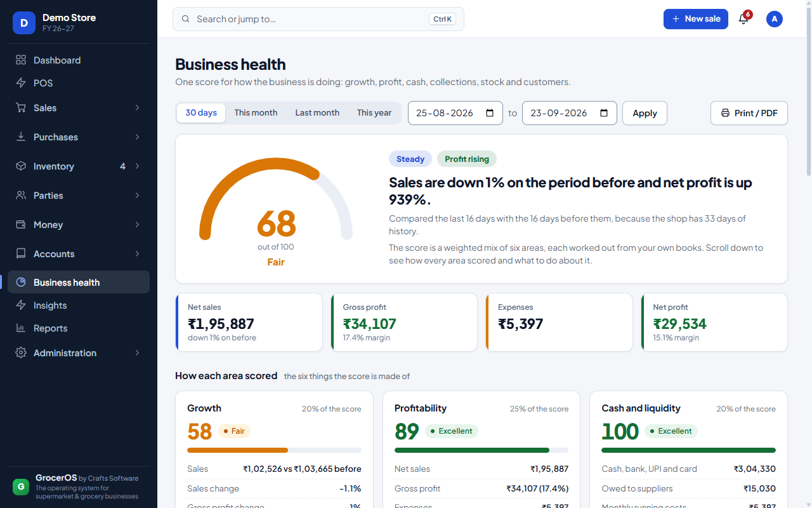The height and width of the screenshot is (508, 812).
Task: Click the Print / PDF button
Action: click(x=749, y=113)
